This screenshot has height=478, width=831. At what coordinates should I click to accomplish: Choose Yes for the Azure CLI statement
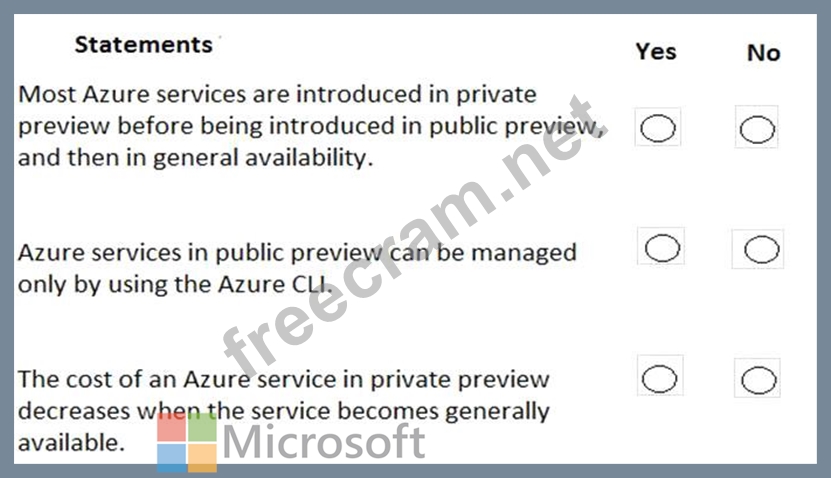[662, 248]
